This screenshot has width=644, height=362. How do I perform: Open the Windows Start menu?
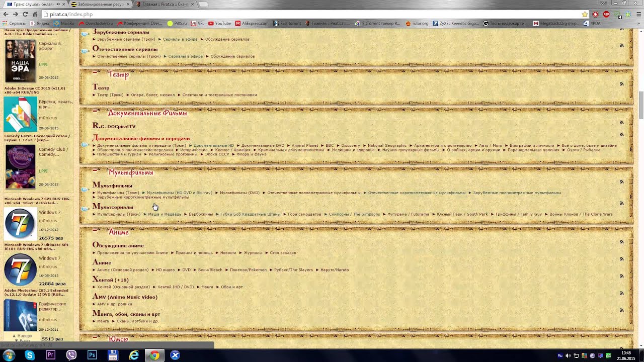coord(9,355)
